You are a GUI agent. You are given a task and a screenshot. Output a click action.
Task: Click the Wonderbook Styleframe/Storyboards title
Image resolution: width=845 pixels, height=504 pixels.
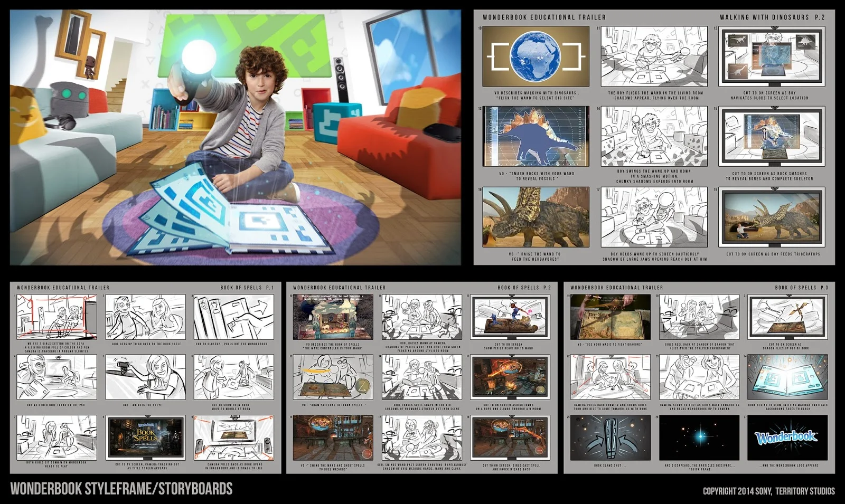coord(121,489)
